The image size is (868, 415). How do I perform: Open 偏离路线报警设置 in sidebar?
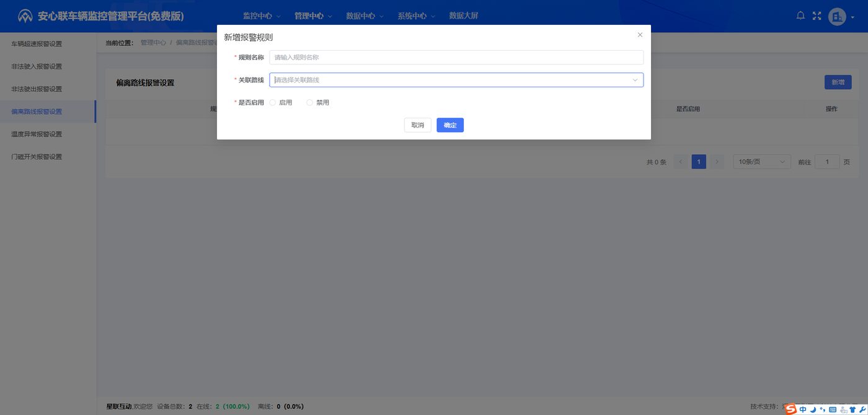point(48,111)
